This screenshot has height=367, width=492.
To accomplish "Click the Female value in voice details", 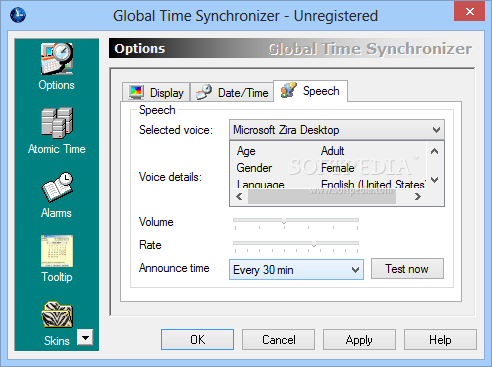I will coord(337,168).
